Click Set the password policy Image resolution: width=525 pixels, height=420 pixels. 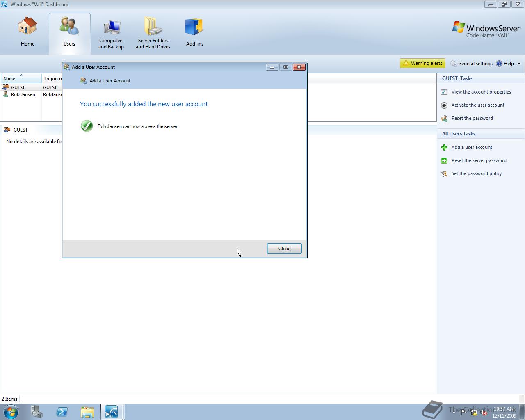tap(477, 173)
